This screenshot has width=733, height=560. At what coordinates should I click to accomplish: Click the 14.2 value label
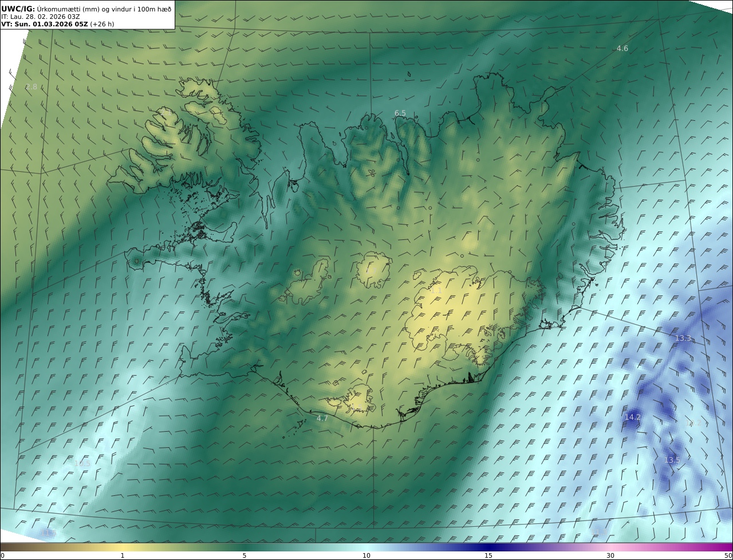(x=632, y=417)
